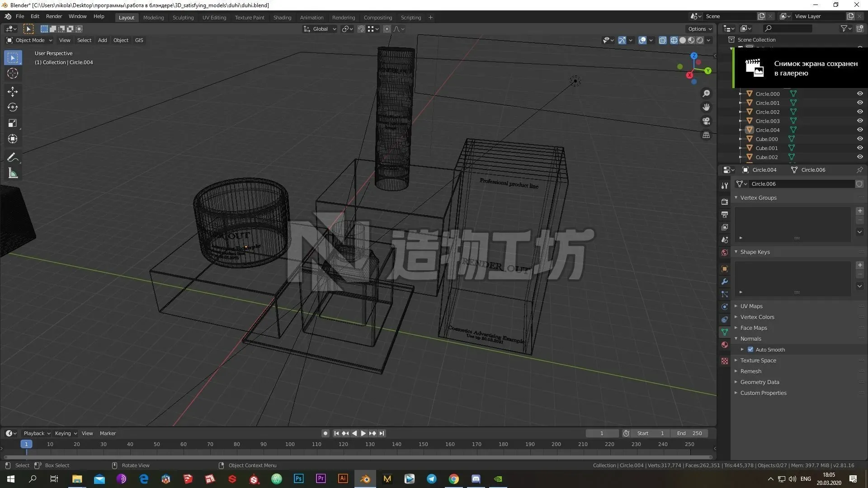
Task: Select the Rotate tool
Action: 13,108
